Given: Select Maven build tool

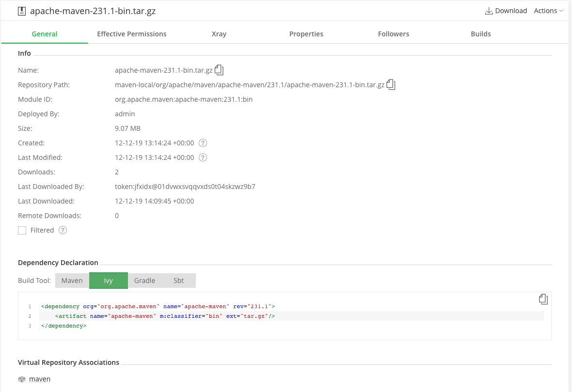Looking at the screenshot, I should [x=72, y=281].
